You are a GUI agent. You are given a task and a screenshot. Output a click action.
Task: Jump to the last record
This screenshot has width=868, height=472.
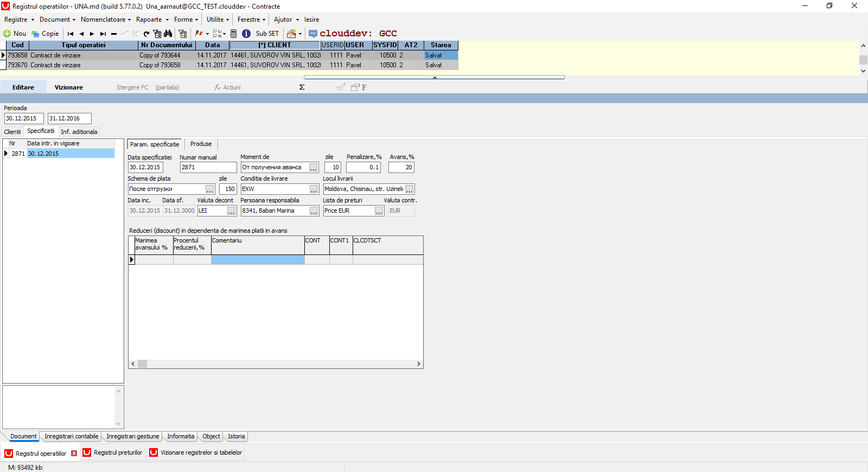[103, 34]
